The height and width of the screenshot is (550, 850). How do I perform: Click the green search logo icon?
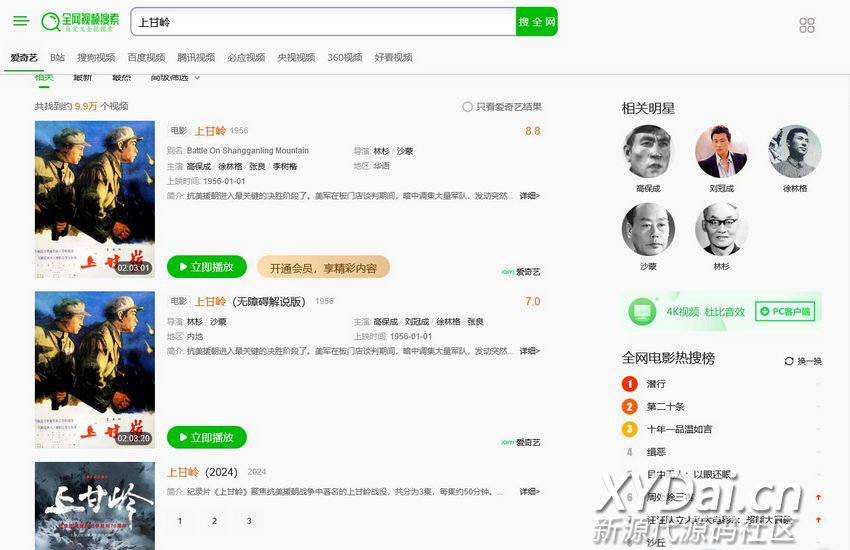50,22
